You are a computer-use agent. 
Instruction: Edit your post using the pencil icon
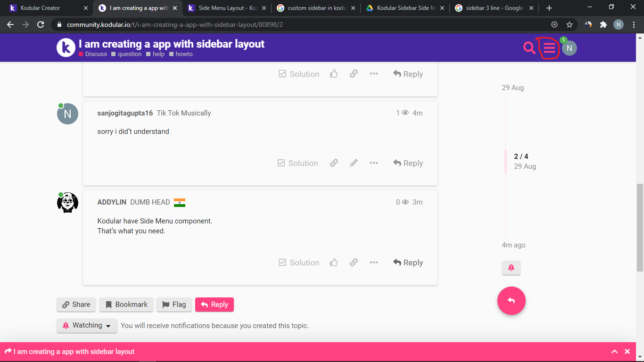(x=354, y=163)
